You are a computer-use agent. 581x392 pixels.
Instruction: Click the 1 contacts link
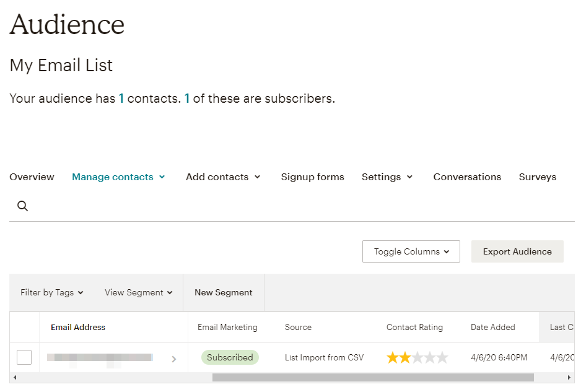[121, 98]
